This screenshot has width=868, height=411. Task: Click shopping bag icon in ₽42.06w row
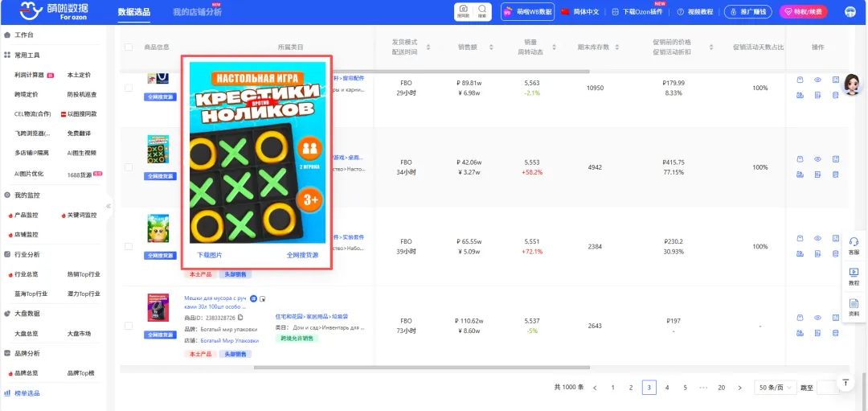[800, 159]
